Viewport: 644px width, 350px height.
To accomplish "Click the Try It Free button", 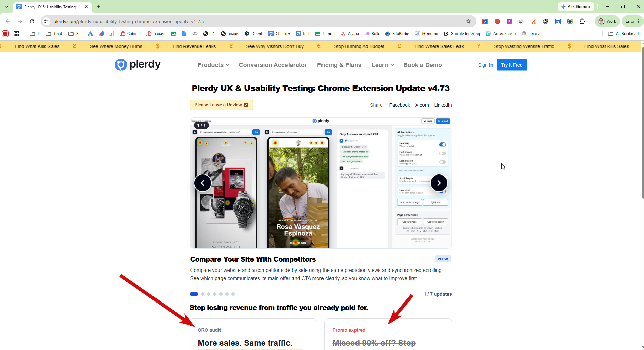I will [x=512, y=65].
